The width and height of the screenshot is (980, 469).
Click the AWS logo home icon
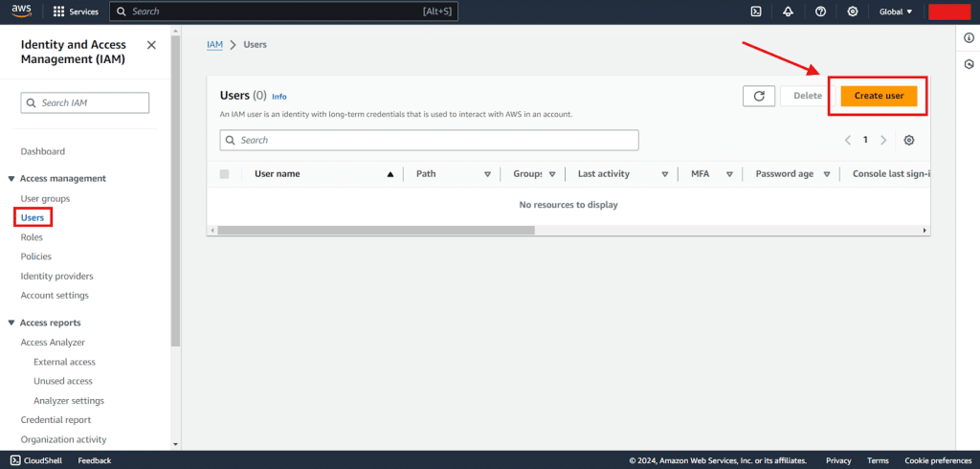21,11
